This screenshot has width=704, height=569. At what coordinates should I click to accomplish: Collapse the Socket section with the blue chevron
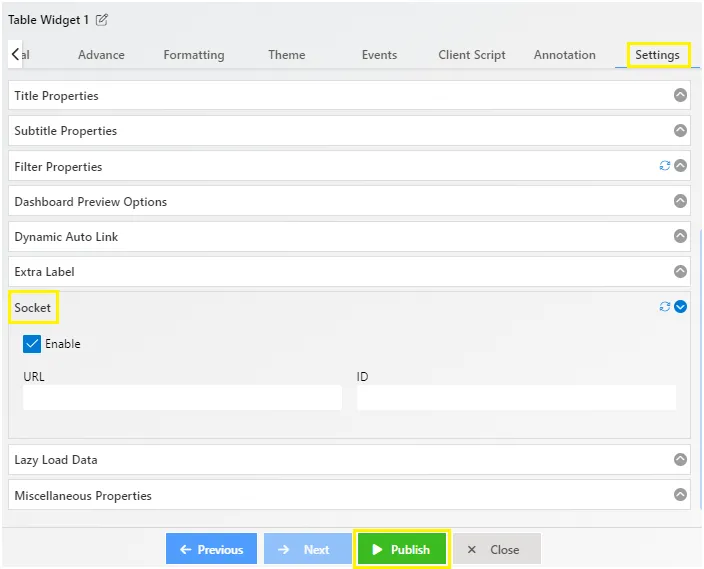click(681, 307)
